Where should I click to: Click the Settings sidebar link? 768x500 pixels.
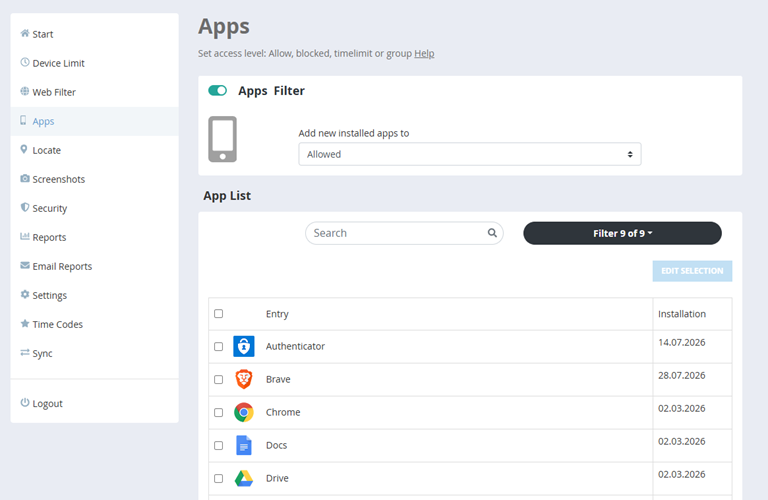[94, 295]
